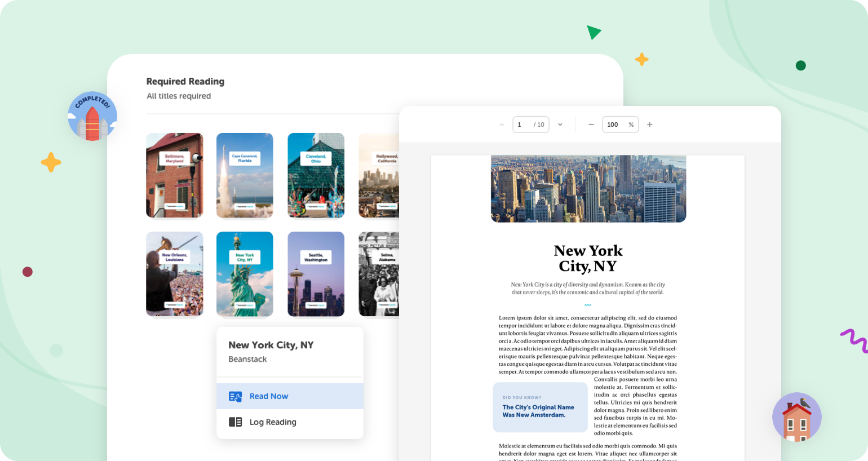Image resolution: width=868 pixels, height=461 pixels.
Task: Go to previous page with up chevron
Action: pyautogui.click(x=502, y=125)
